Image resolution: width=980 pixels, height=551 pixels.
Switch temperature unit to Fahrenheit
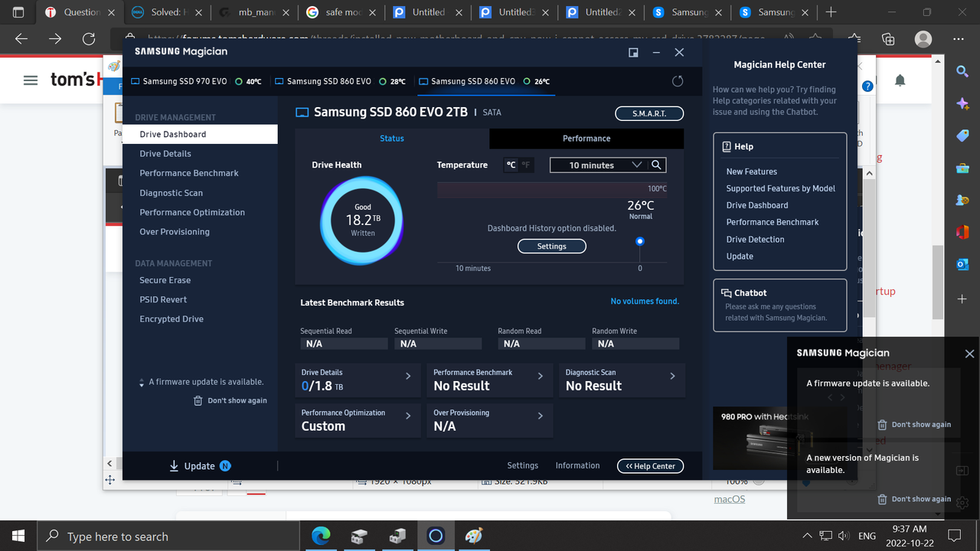click(526, 165)
